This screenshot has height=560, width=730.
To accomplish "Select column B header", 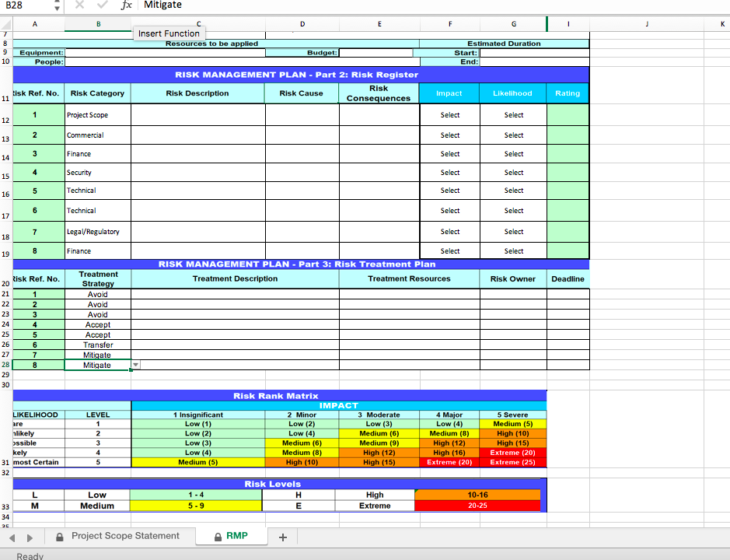I will point(98,24).
